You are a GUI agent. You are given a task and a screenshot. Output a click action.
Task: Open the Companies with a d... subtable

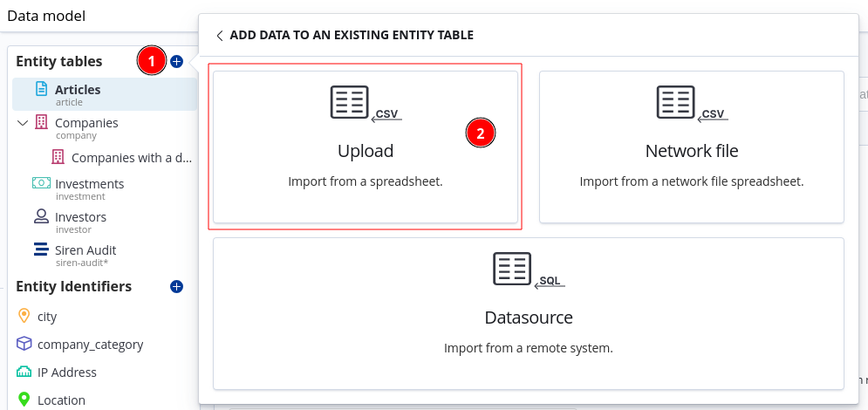(x=131, y=158)
